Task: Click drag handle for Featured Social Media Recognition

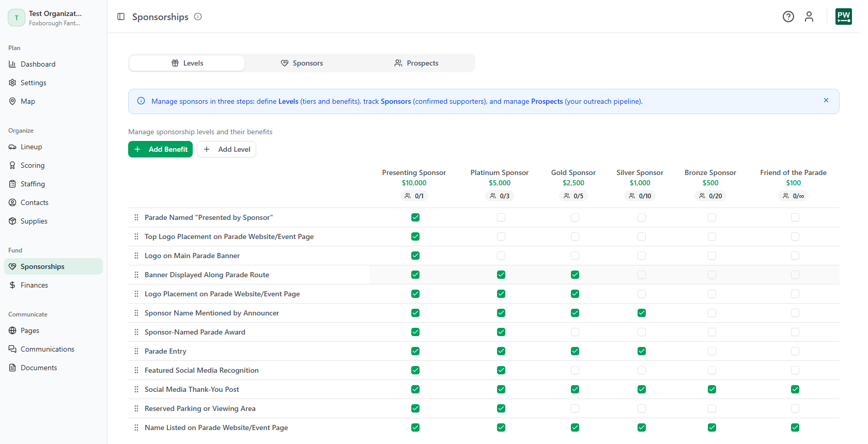Action: 136,370
